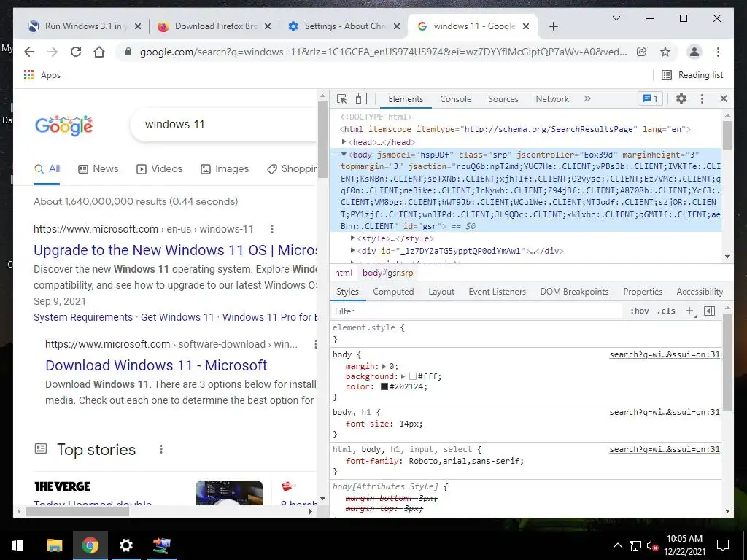The image size is (747, 560).
Task: Toggle the .cls element classes panel
Action: pos(666,311)
